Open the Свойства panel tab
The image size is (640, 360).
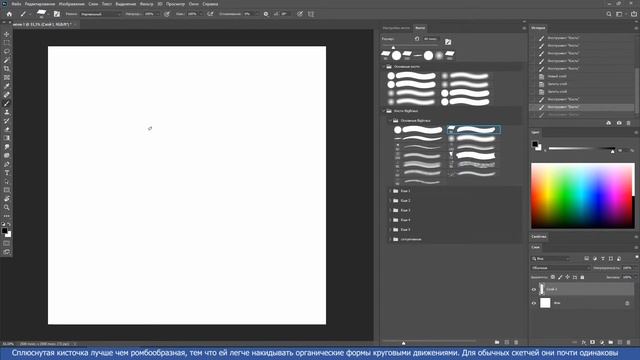click(539, 237)
